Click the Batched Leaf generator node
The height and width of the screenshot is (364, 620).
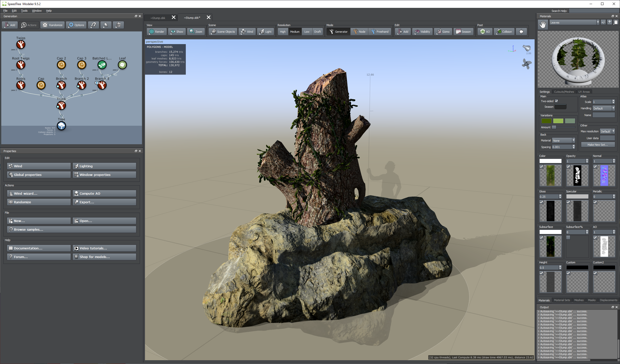pos(102,65)
